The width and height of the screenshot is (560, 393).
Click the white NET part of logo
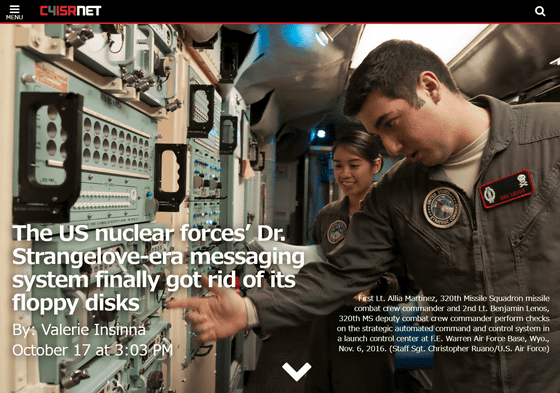[x=89, y=11]
